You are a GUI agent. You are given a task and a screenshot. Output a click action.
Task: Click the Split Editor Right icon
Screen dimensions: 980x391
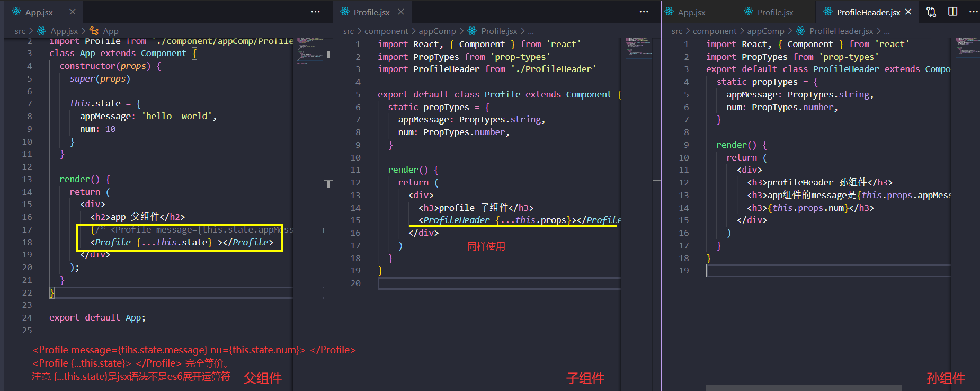coord(953,12)
